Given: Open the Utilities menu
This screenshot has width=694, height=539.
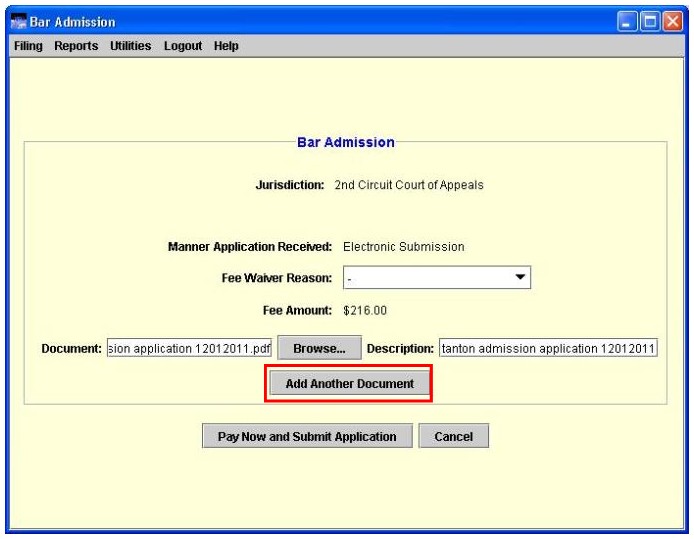Looking at the screenshot, I should click(x=131, y=46).
